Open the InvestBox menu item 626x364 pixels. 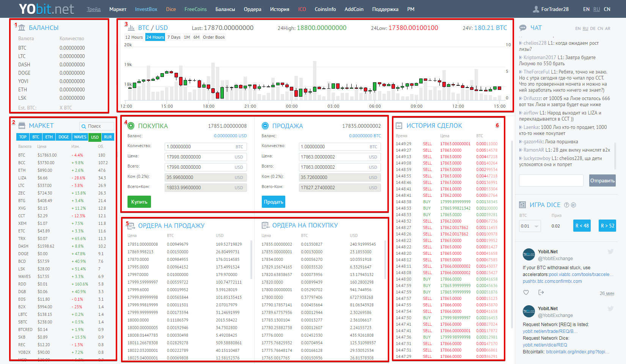tap(146, 9)
